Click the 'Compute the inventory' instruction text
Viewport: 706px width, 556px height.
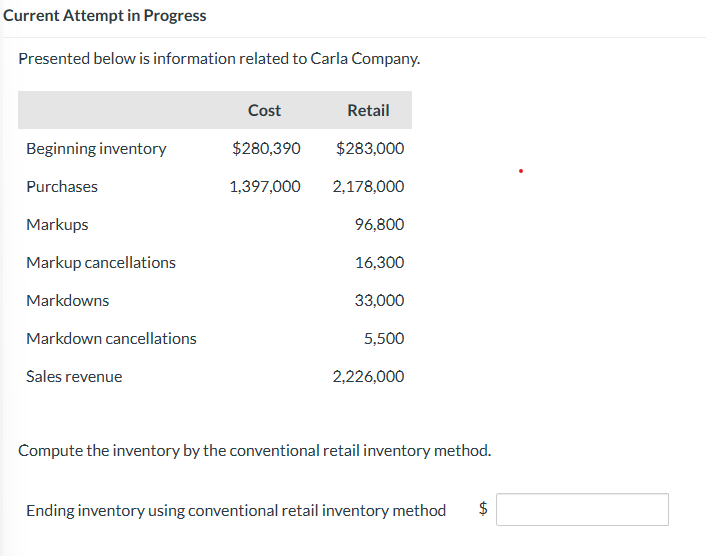click(x=255, y=451)
